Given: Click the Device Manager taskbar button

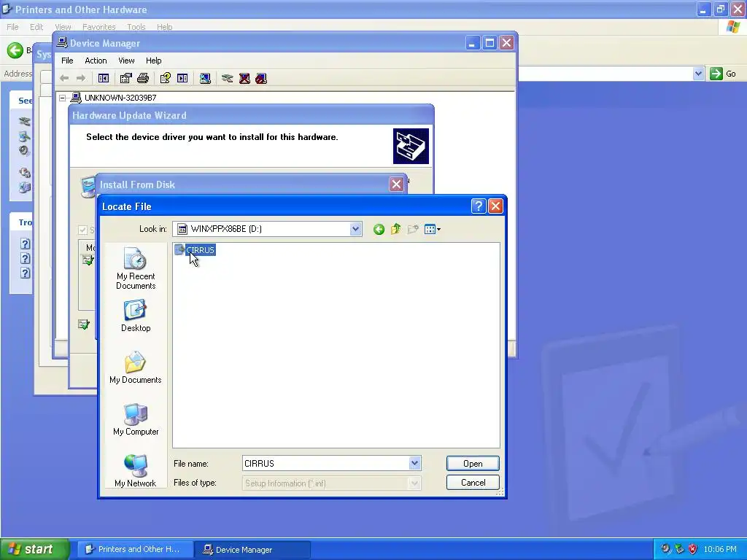Looking at the screenshot, I should pyautogui.click(x=253, y=550).
